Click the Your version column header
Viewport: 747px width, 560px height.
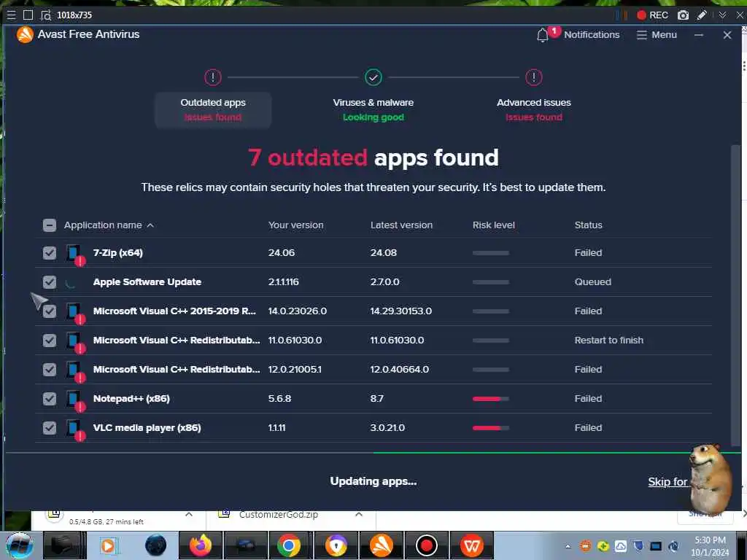pyautogui.click(x=296, y=225)
